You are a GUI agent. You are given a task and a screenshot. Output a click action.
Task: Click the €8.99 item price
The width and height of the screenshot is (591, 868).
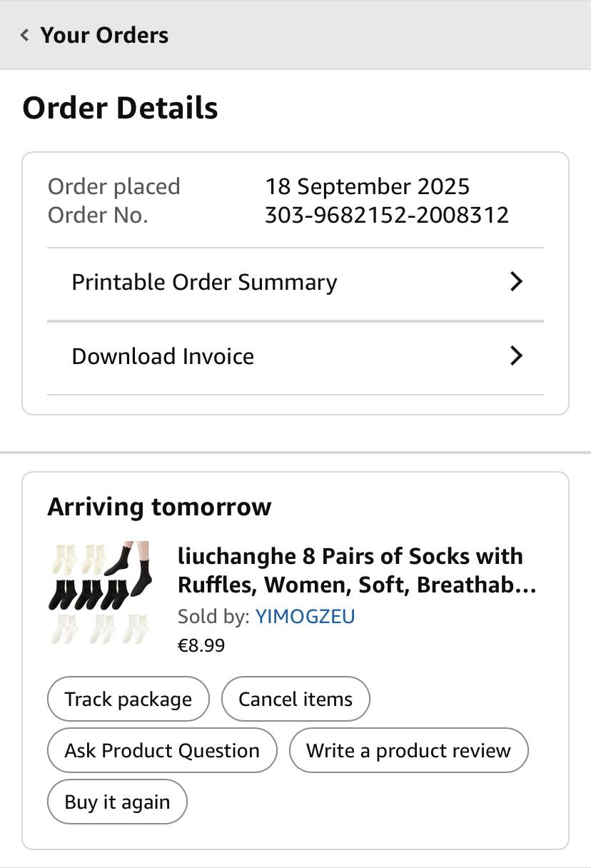tap(201, 645)
